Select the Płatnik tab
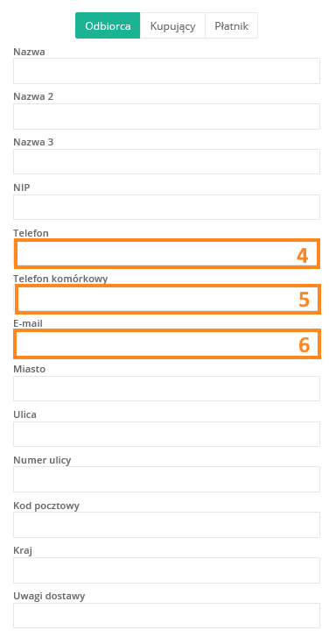 [231, 25]
